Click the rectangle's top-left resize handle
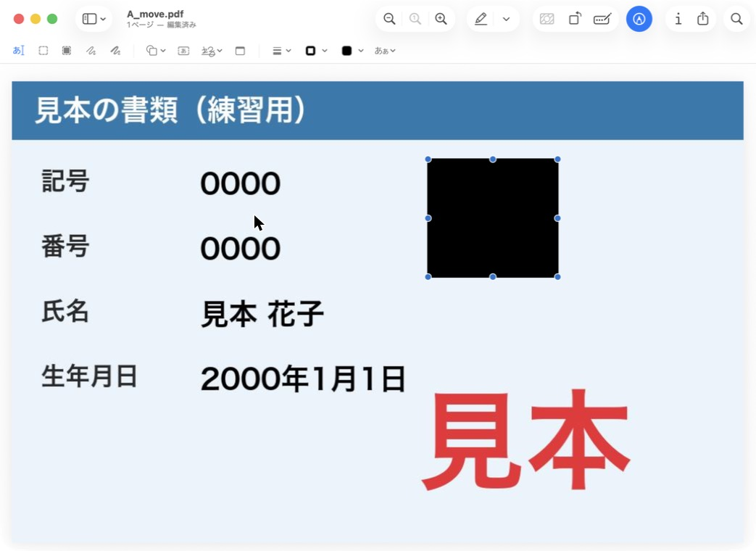The height and width of the screenshot is (551, 756). (x=428, y=159)
